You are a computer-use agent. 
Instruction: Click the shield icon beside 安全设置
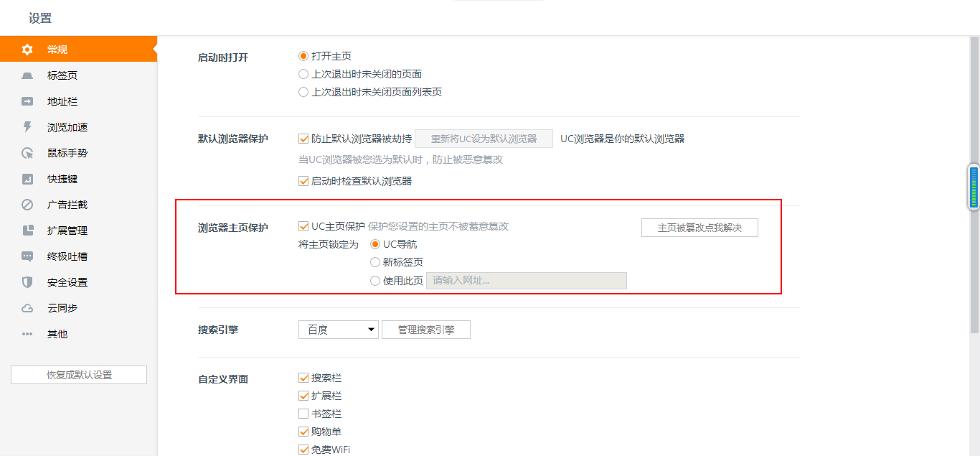click(x=27, y=282)
